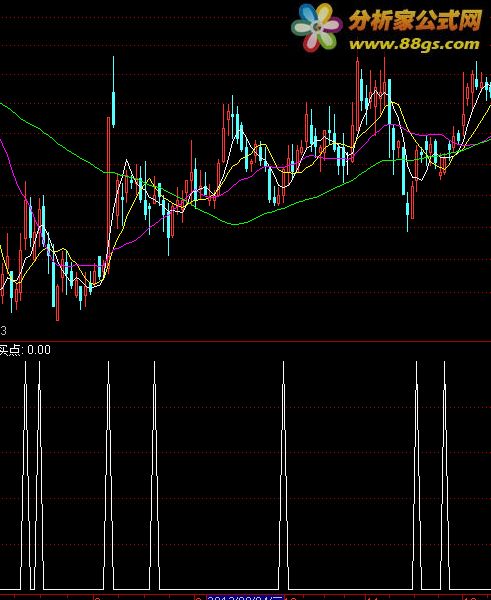Click the lone middle spike of the 买点 indicator

pos(284,475)
